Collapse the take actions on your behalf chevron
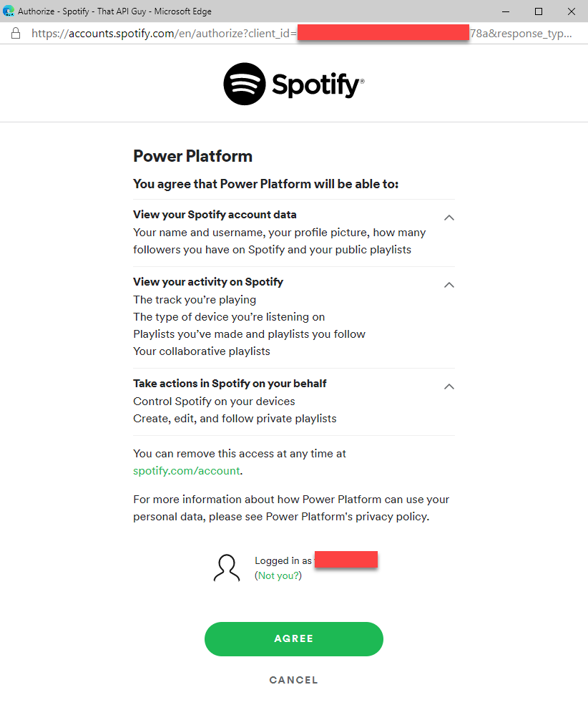This screenshot has height=715, width=588. point(449,386)
